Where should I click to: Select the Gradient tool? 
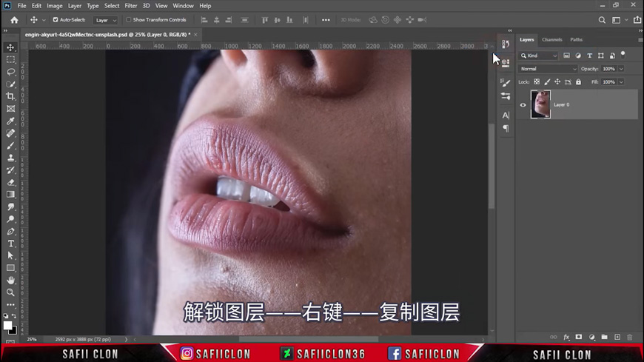[x=10, y=195]
